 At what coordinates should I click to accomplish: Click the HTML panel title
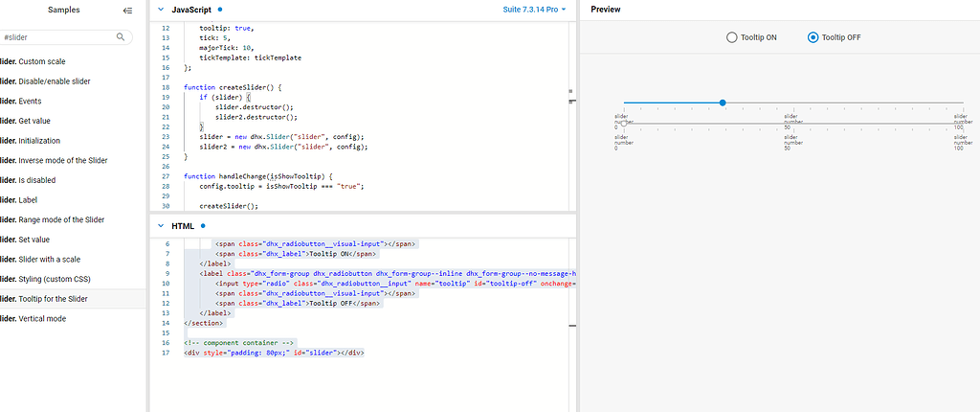[x=183, y=226]
